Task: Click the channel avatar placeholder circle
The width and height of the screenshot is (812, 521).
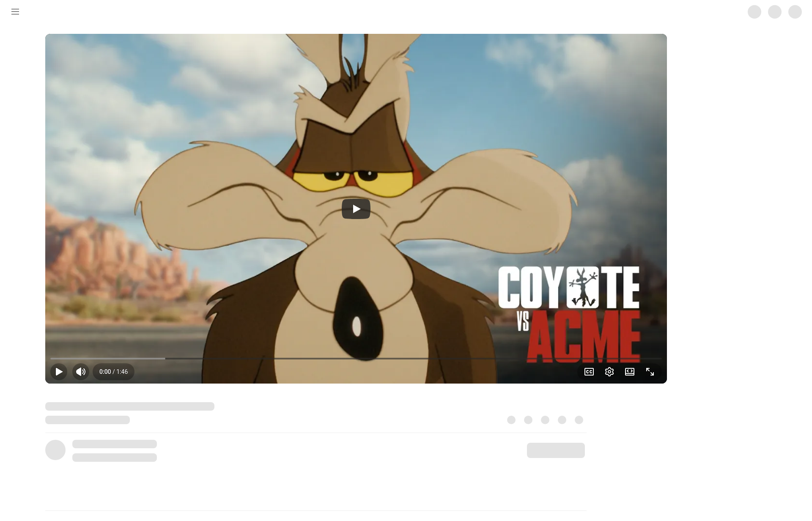Action: coord(55,450)
